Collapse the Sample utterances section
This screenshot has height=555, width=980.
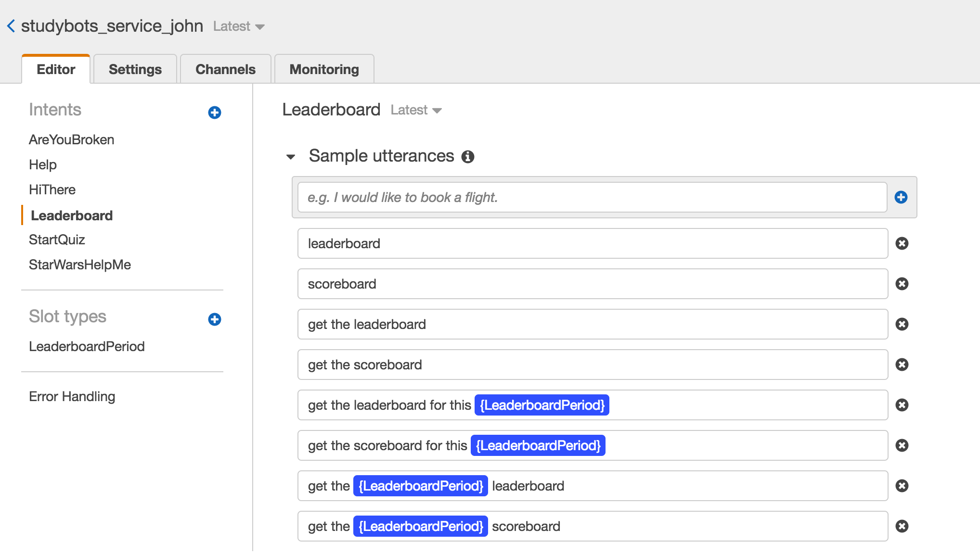click(291, 157)
